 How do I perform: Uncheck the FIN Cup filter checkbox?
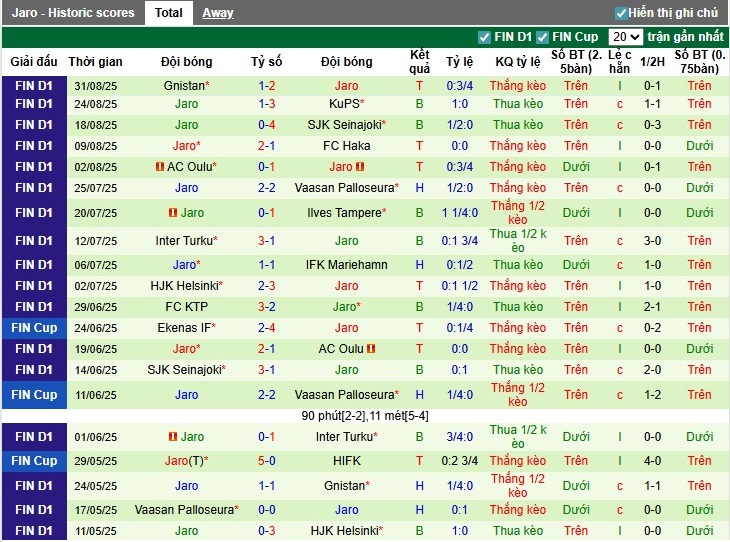[543, 37]
